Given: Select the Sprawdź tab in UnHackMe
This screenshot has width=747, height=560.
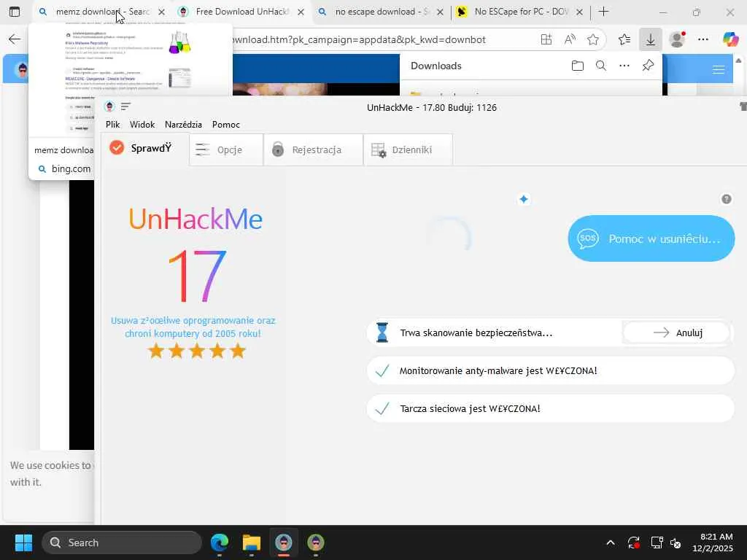Looking at the screenshot, I should 145,149.
